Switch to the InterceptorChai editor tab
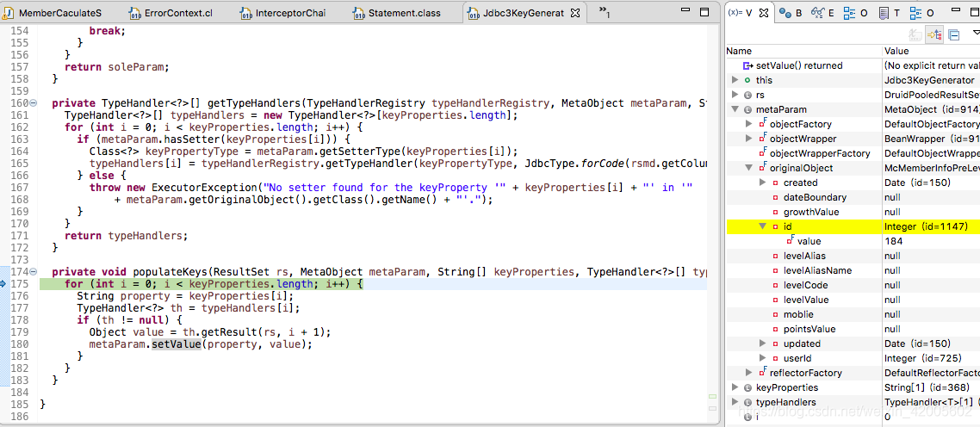980x427 pixels. coord(283,13)
